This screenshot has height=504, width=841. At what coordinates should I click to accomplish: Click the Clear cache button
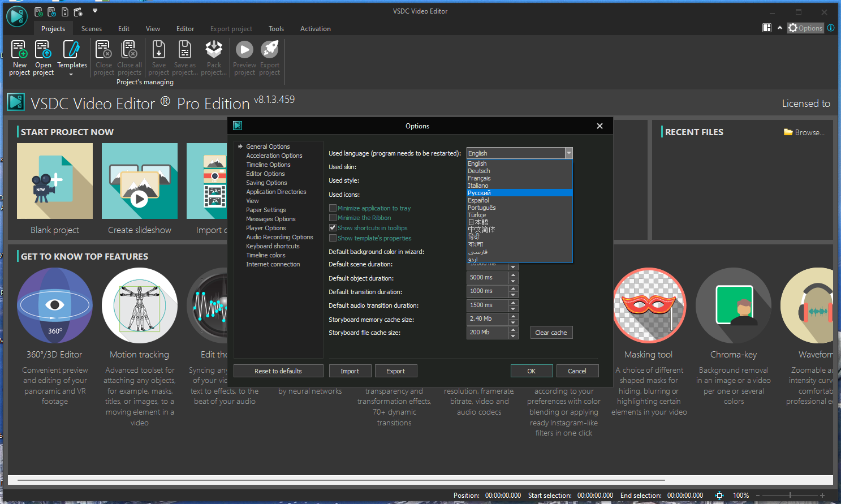click(551, 333)
